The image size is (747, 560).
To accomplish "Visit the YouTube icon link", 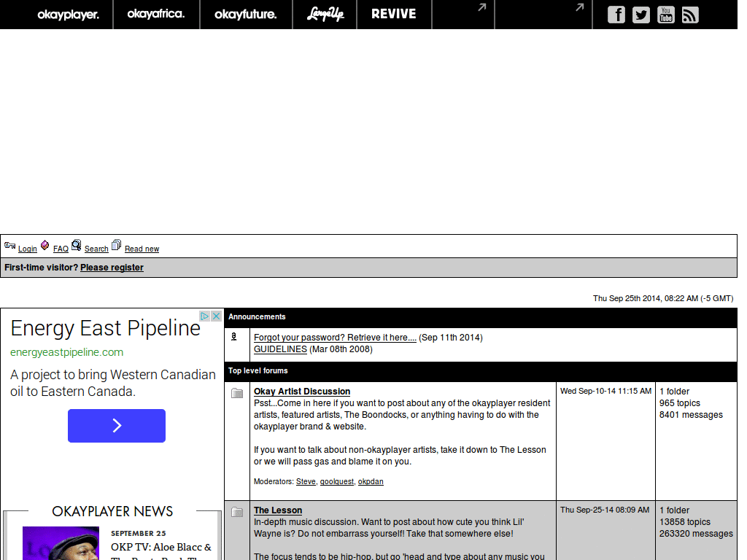I will (x=665, y=15).
